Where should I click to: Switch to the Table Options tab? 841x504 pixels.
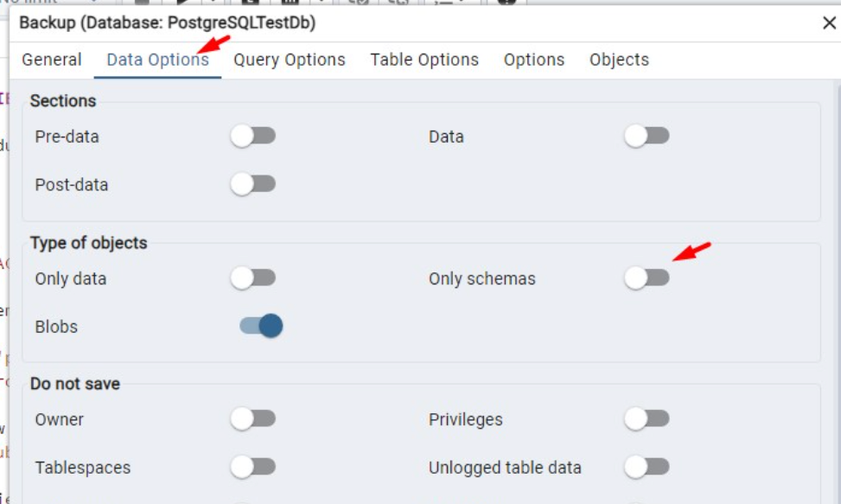click(x=423, y=60)
